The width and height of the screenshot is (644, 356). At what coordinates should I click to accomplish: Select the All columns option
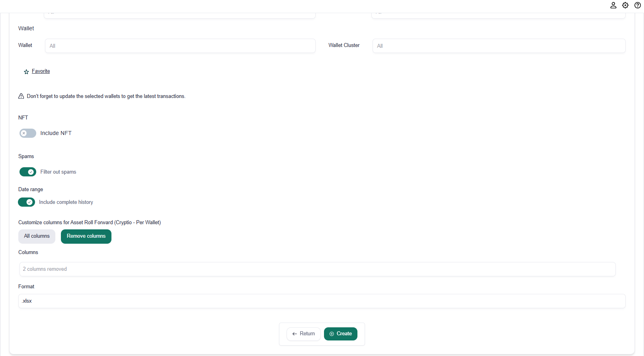tap(37, 237)
